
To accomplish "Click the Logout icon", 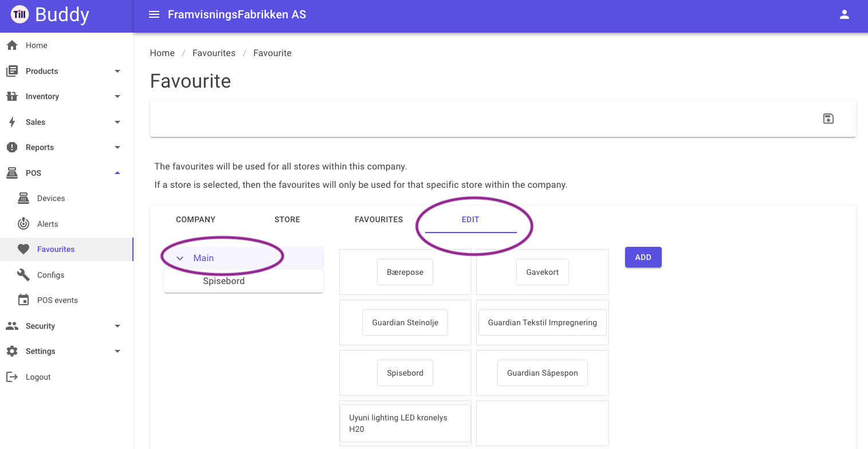I will click(x=12, y=377).
